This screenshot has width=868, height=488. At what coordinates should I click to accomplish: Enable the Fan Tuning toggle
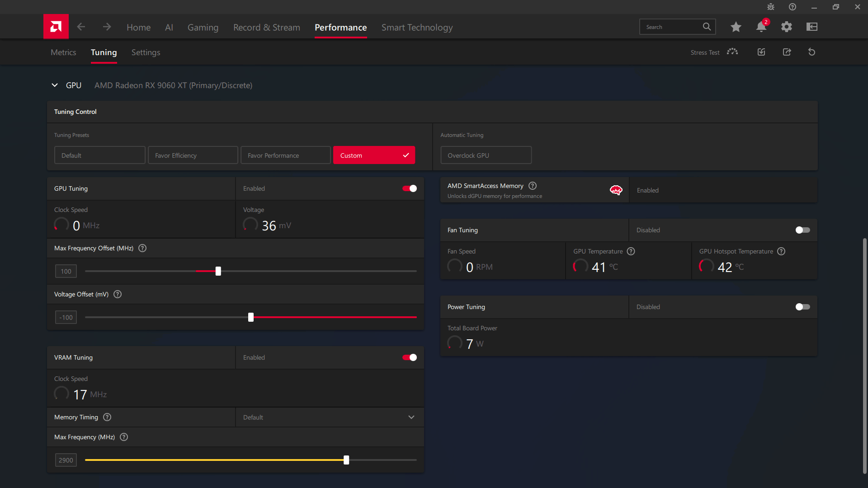[x=802, y=230]
